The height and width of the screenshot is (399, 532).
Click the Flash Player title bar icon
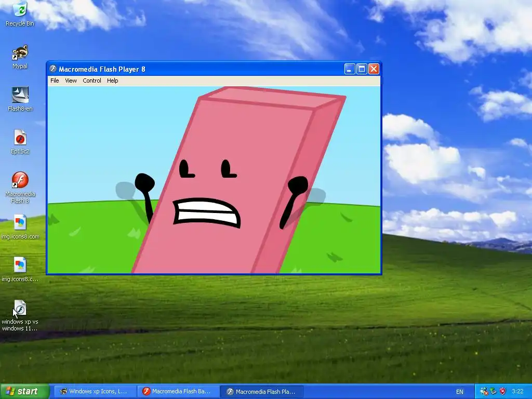53,69
